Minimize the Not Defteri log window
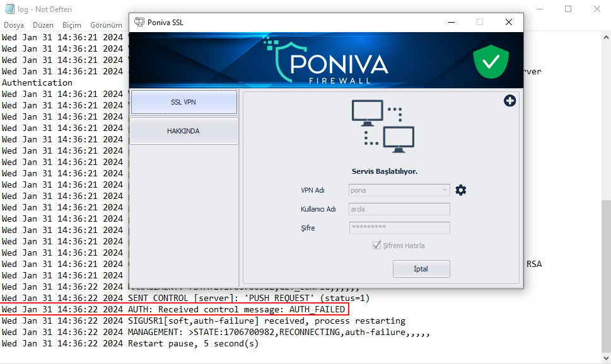611x364 pixels. pos(540,9)
